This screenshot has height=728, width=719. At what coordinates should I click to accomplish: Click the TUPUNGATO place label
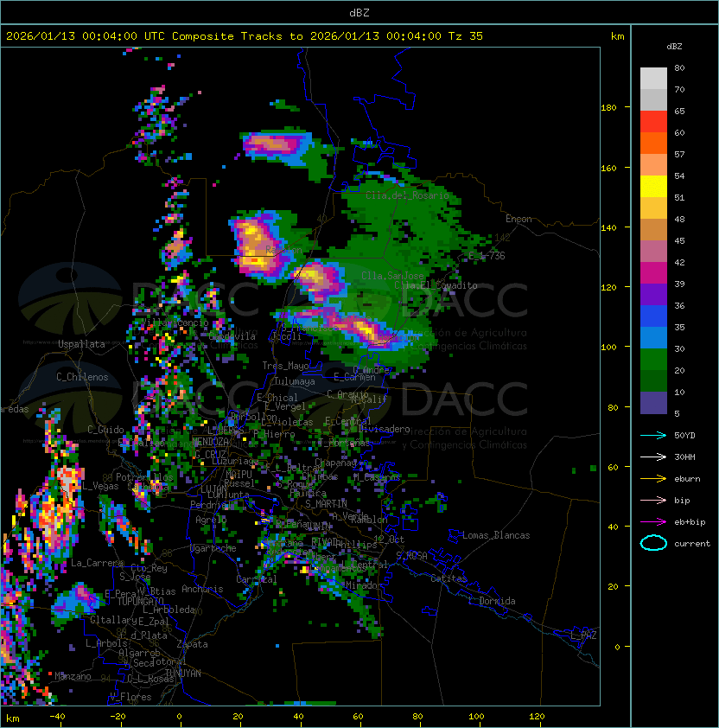pyautogui.click(x=140, y=601)
